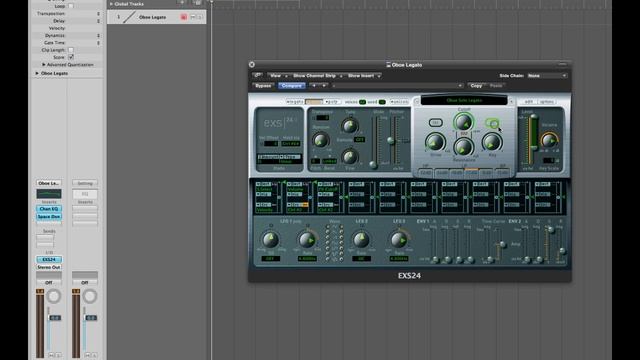640x360 pixels.
Task: Click the filter Resonance knob
Action: pyautogui.click(x=464, y=147)
